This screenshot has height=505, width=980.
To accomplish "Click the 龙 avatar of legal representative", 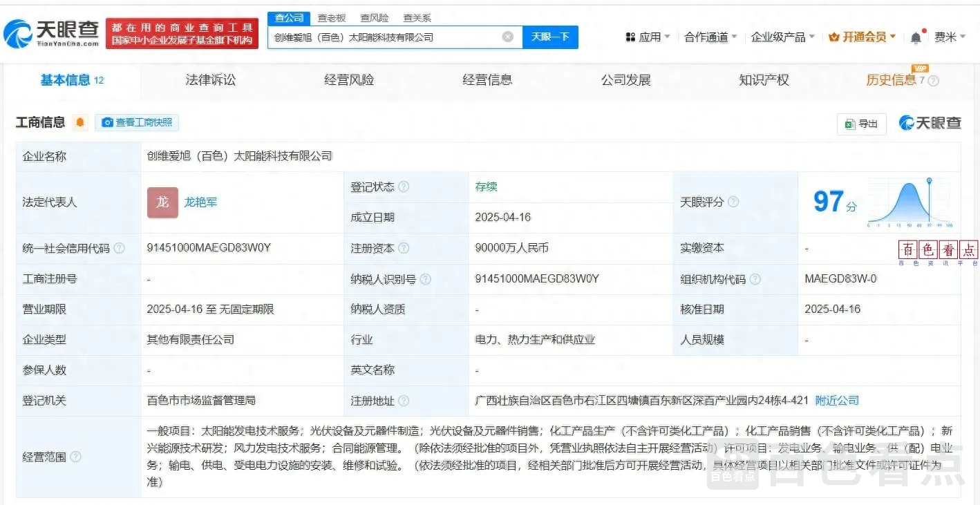I will 162,202.
